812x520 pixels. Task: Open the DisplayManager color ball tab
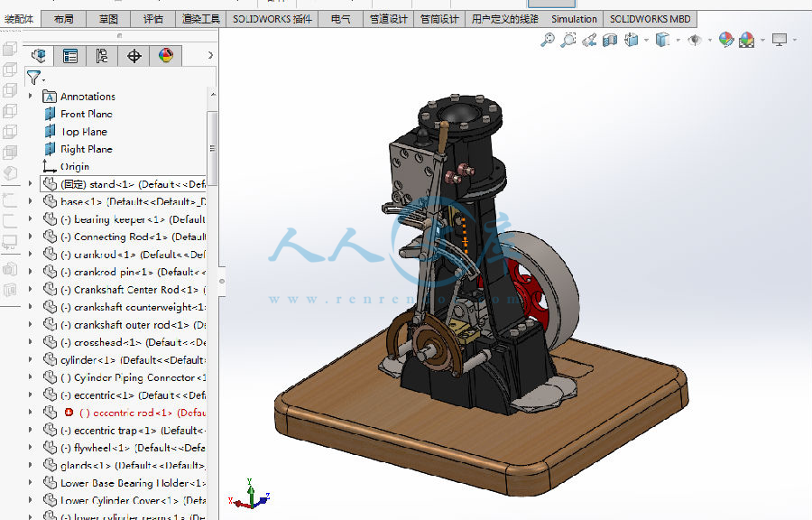(x=166, y=55)
